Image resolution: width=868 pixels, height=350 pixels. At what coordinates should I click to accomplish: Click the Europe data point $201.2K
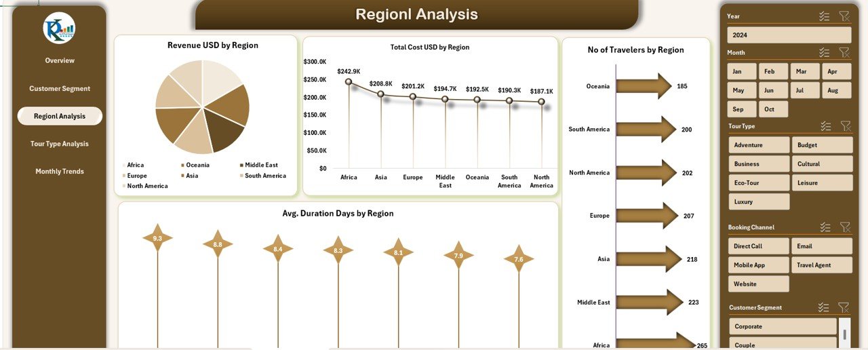[413, 96]
